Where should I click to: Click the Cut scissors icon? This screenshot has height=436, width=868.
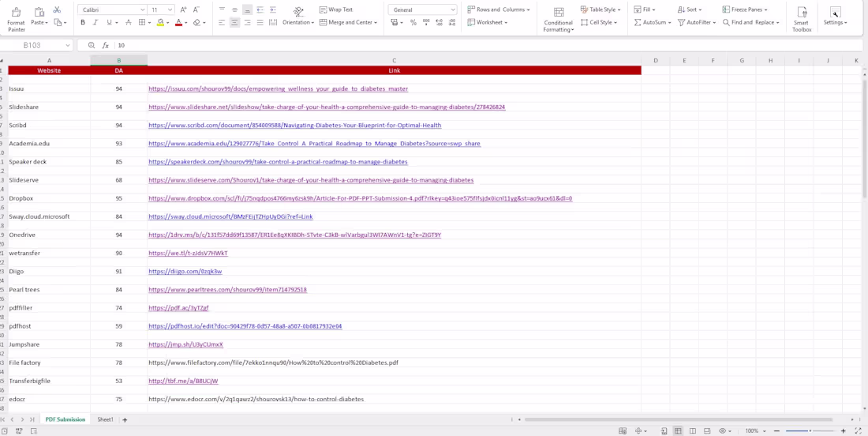click(57, 10)
